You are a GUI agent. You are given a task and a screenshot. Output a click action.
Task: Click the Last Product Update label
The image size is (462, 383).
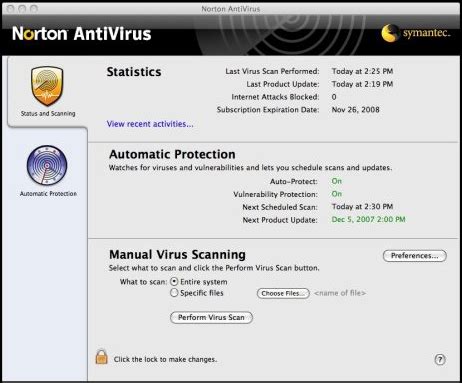point(283,84)
